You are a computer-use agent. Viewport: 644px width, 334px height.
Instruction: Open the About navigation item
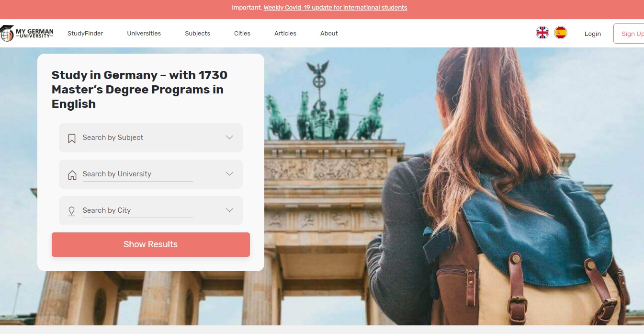329,34
